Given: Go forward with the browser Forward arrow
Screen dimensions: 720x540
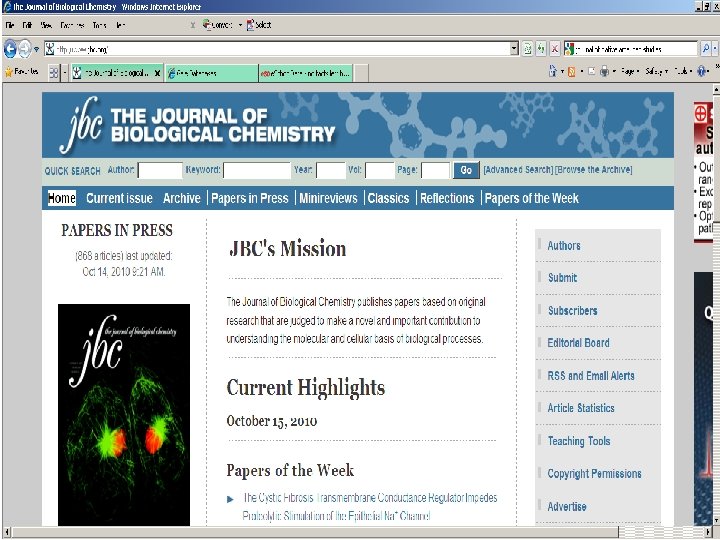Looking at the screenshot, I should pos(24,49).
